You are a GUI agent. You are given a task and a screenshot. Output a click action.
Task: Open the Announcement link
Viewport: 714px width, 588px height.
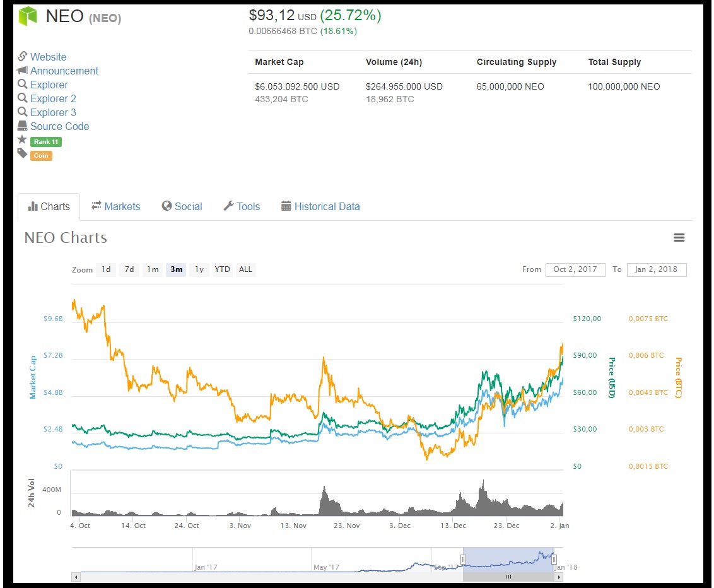[x=64, y=71]
